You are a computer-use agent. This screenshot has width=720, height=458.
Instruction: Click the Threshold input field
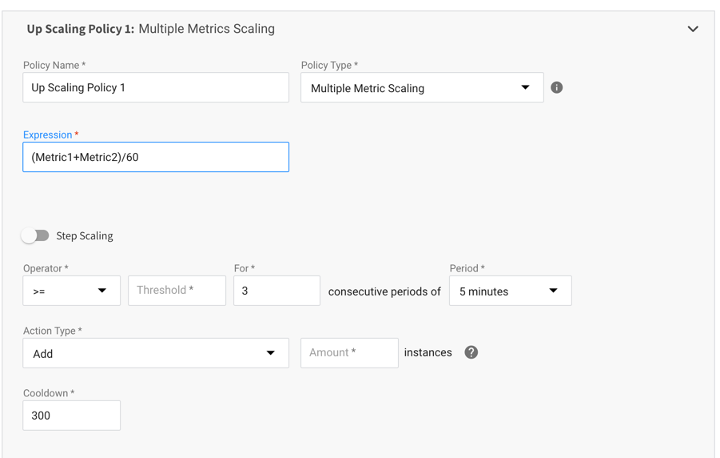click(x=177, y=291)
